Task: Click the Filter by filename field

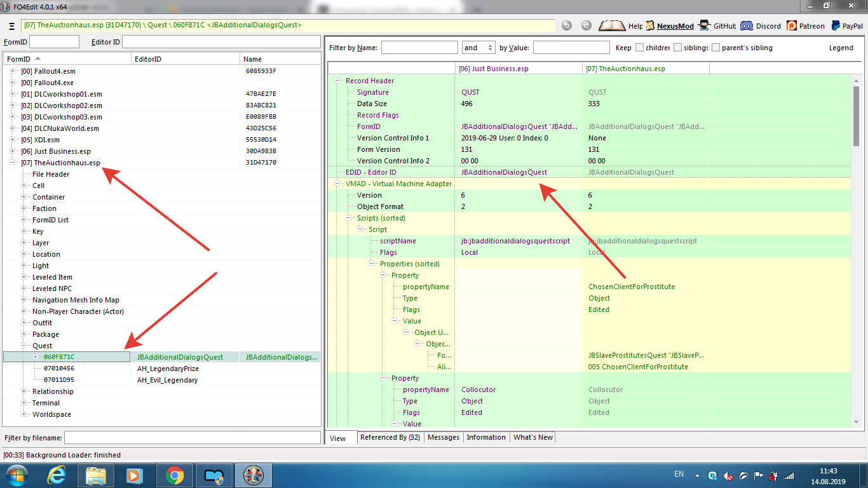Action: (193, 438)
